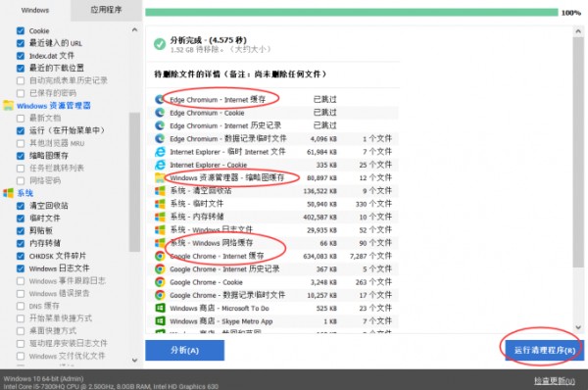Click the sidebar scroll-down chevron
This screenshot has height=390, width=588.
(x=134, y=360)
